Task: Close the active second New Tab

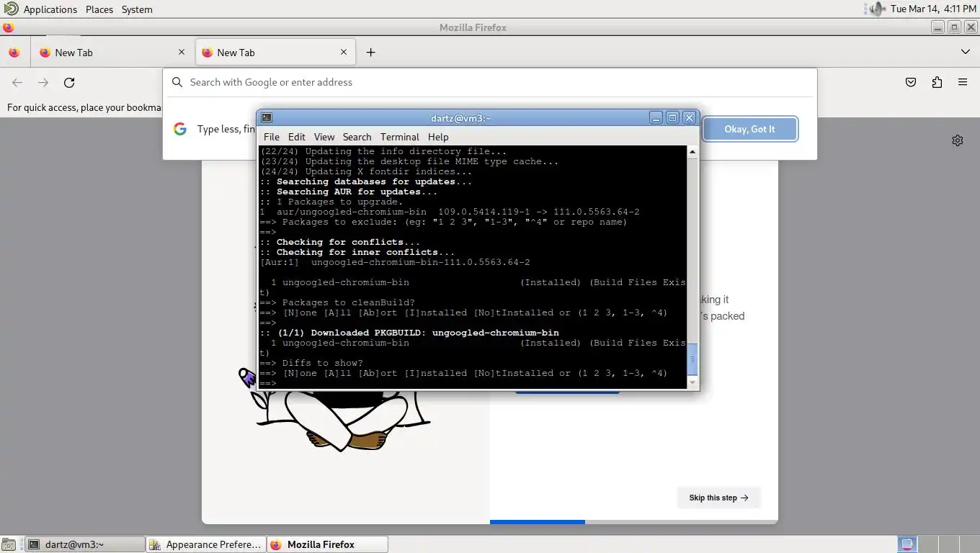Action: 344,52
